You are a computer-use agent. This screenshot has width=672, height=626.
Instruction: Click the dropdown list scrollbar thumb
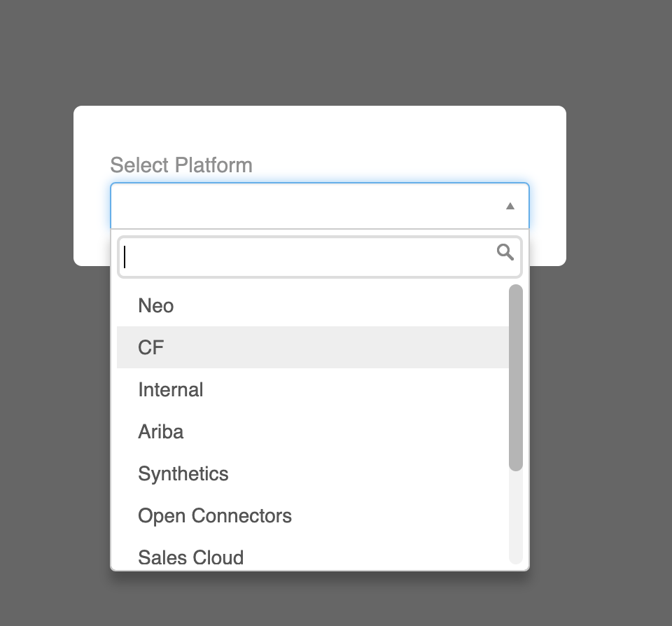pyautogui.click(x=515, y=378)
